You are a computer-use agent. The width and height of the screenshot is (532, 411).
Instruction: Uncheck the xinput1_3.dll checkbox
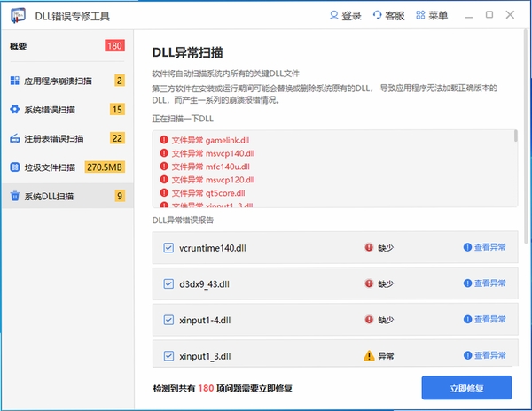(168, 356)
